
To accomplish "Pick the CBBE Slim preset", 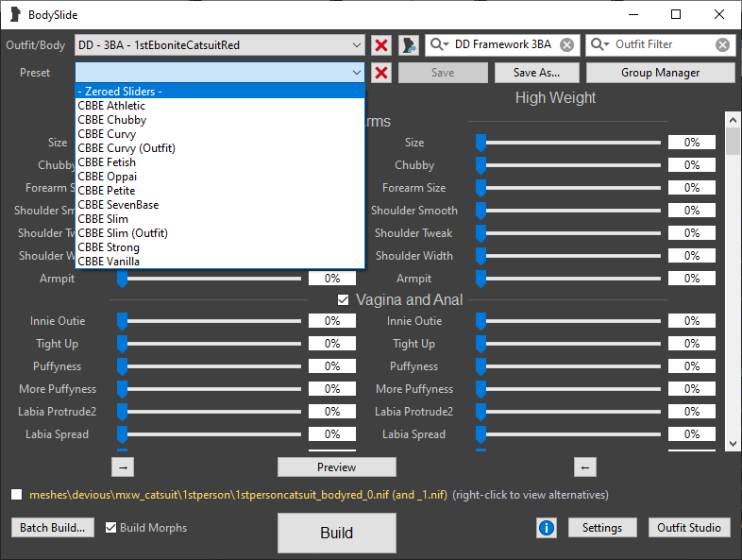I will coord(220,219).
